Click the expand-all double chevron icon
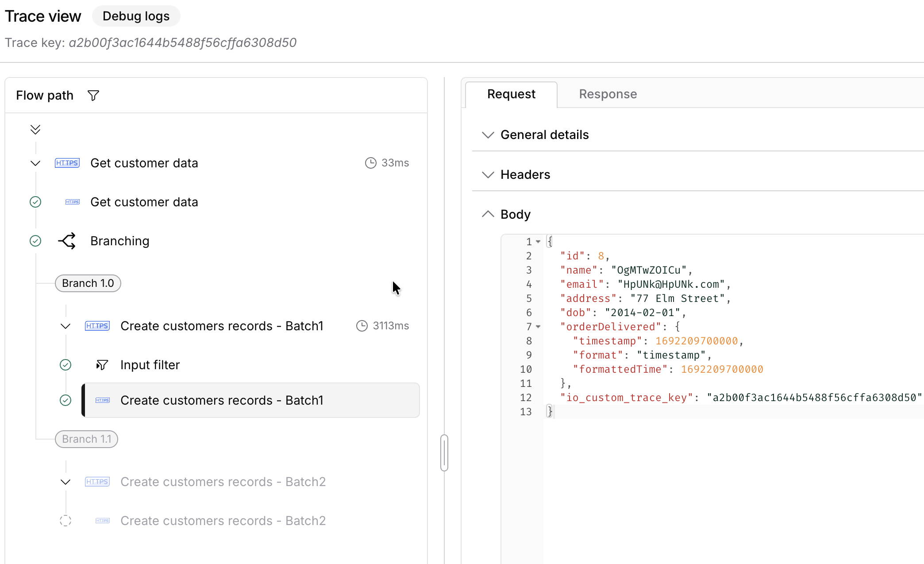The width and height of the screenshot is (924, 564). click(35, 129)
